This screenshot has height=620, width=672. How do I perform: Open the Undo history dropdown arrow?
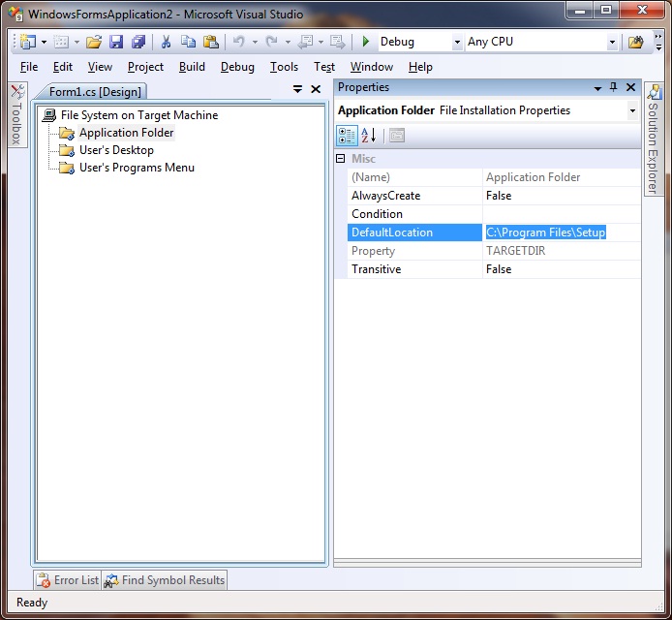coord(255,42)
